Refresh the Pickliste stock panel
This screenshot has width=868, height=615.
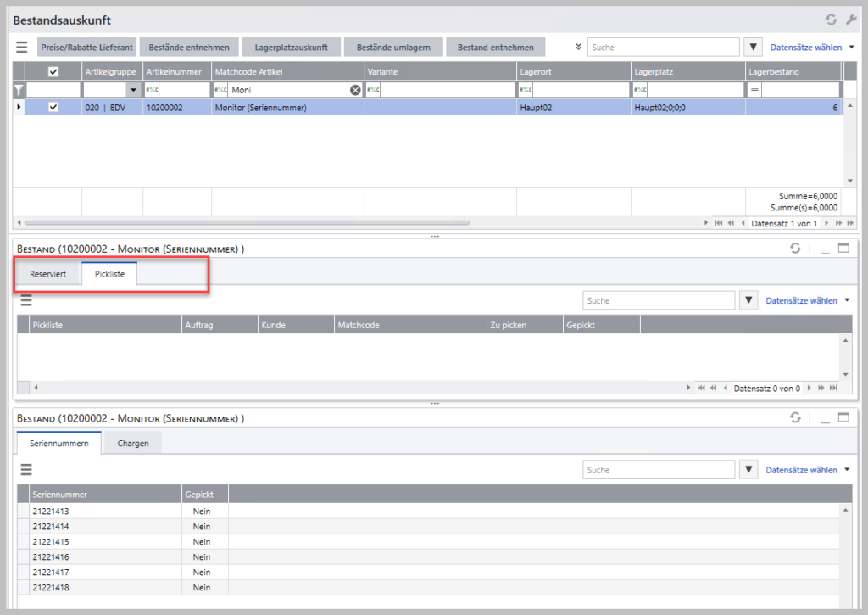click(x=794, y=249)
